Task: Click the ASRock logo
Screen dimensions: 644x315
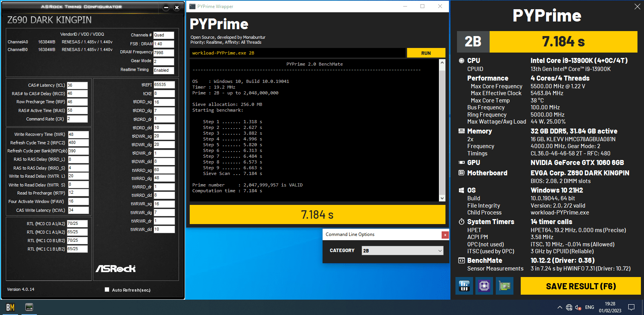Action: coord(116,269)
